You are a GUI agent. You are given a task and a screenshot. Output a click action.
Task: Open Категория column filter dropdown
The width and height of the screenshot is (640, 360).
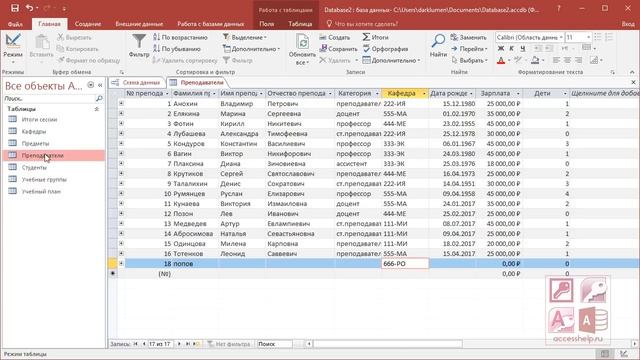377,93
